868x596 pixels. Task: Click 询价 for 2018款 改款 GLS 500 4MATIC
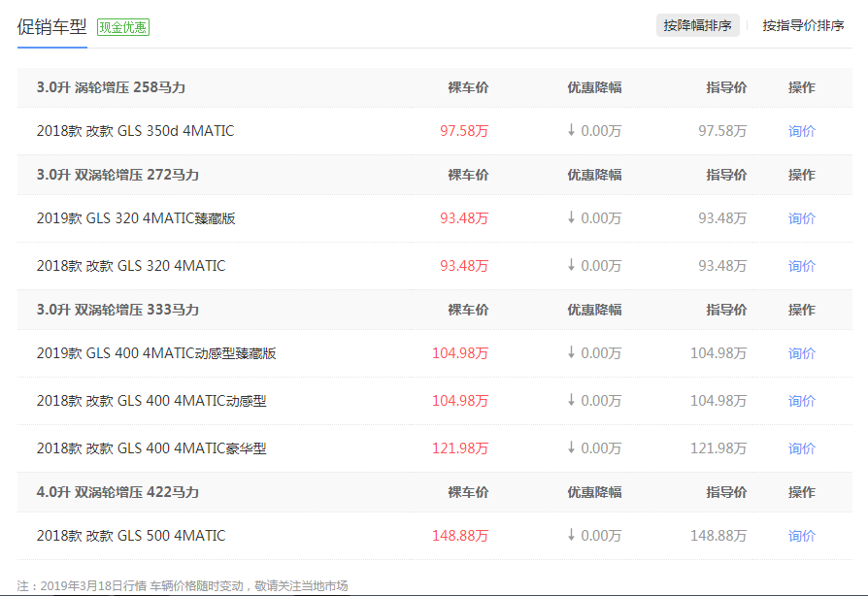pyautogui.click(x=802, y=536)
